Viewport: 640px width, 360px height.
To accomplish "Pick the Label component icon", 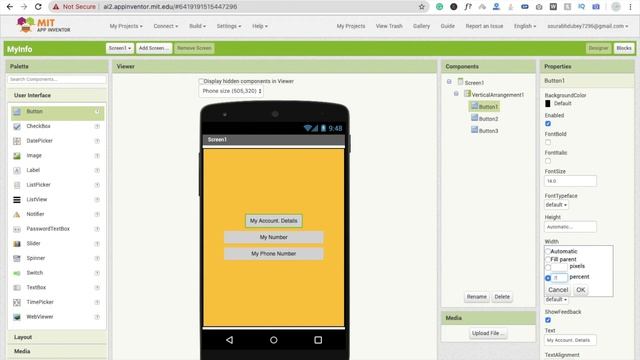I will [17, 171].
